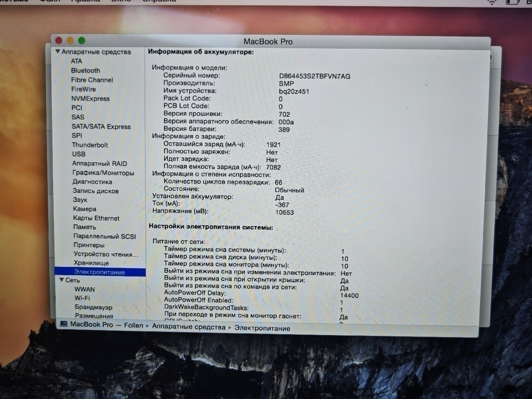This screenshot has width=532, height=399.
Task: Click the serial number D864453S2TBFVN7AG
Action: 314,76
